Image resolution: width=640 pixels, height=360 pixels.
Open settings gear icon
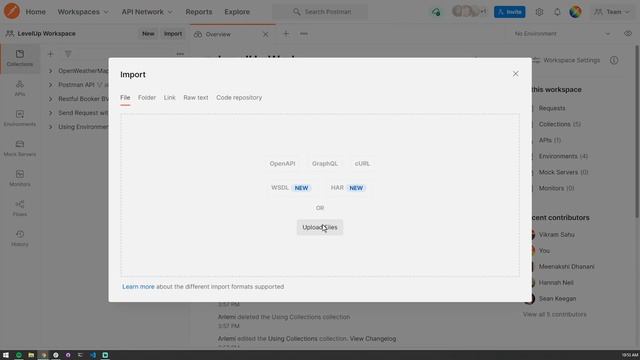tap(539, 12)
